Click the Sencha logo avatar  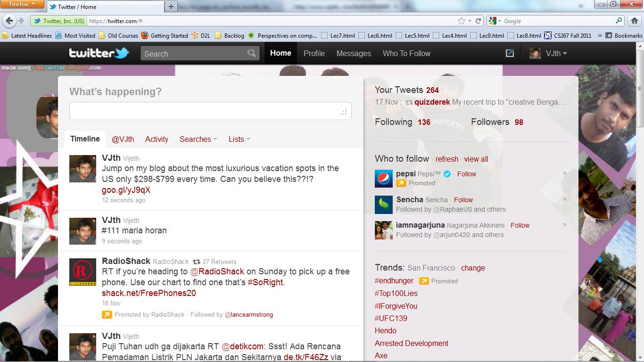(x=383, y=205)
